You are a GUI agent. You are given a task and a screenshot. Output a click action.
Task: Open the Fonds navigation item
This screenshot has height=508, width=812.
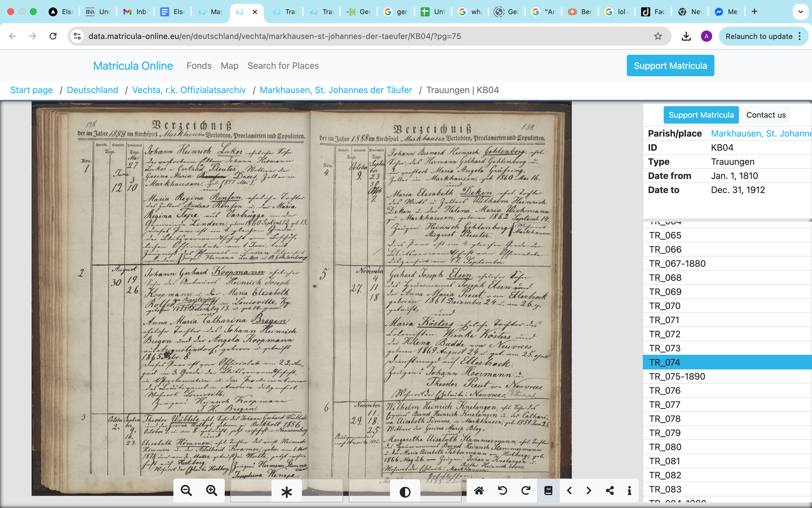point(199,65)
